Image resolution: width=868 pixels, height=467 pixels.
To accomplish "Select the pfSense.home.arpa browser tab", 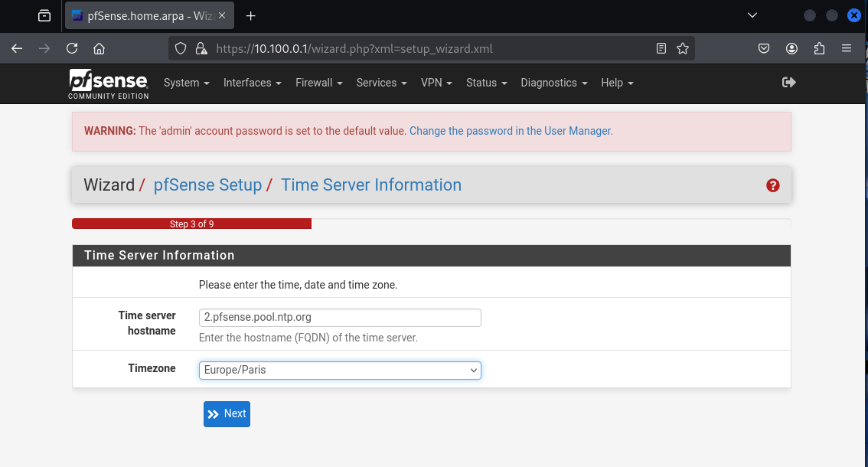I will 149,15.
